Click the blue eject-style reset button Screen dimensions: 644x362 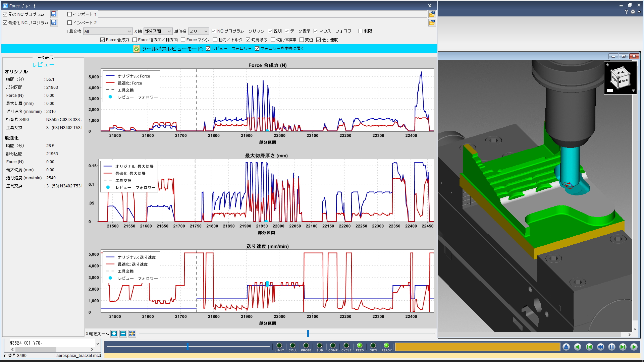pos(566,347)
